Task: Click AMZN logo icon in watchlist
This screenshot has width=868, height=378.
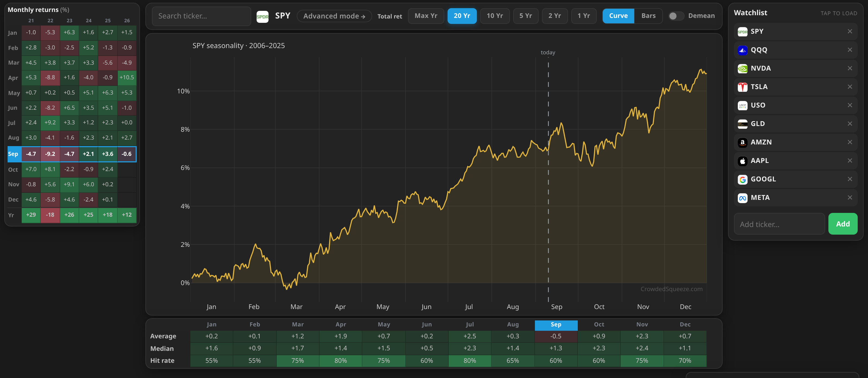Action: 742,143
